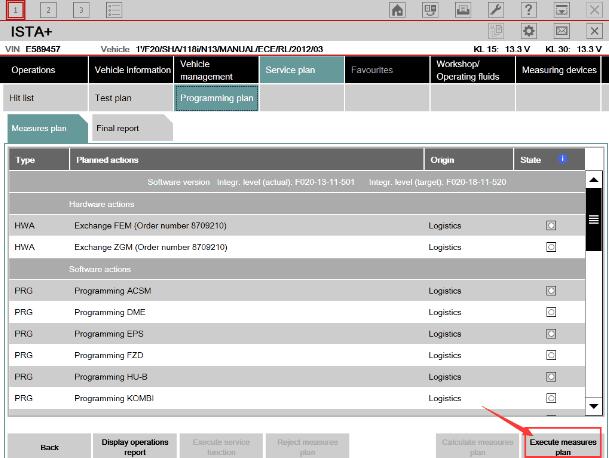Select the Programming plan tab
The image size is (609, 458).
coord(216,98)
